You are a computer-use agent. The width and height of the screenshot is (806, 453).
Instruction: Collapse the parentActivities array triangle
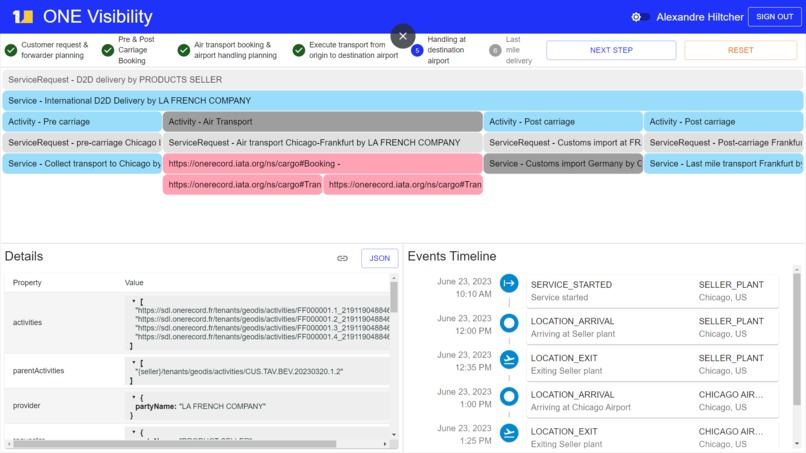[x=134, y=363]
